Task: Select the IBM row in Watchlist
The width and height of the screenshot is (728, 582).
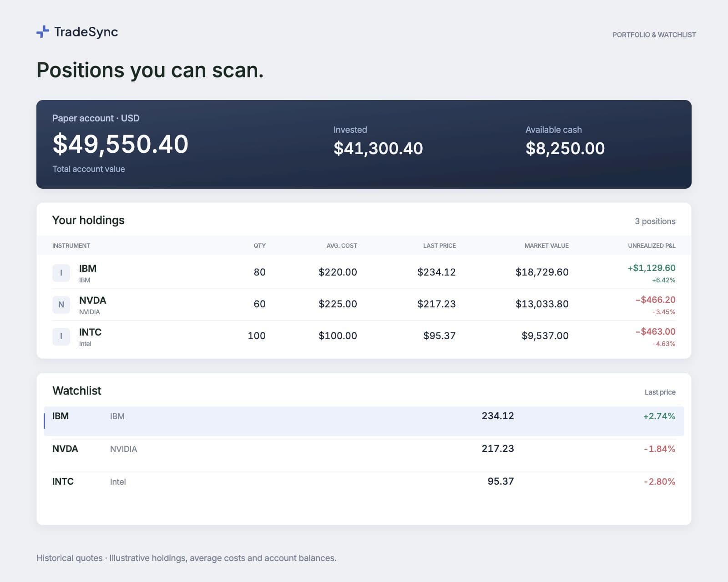Action: (364, 421)
